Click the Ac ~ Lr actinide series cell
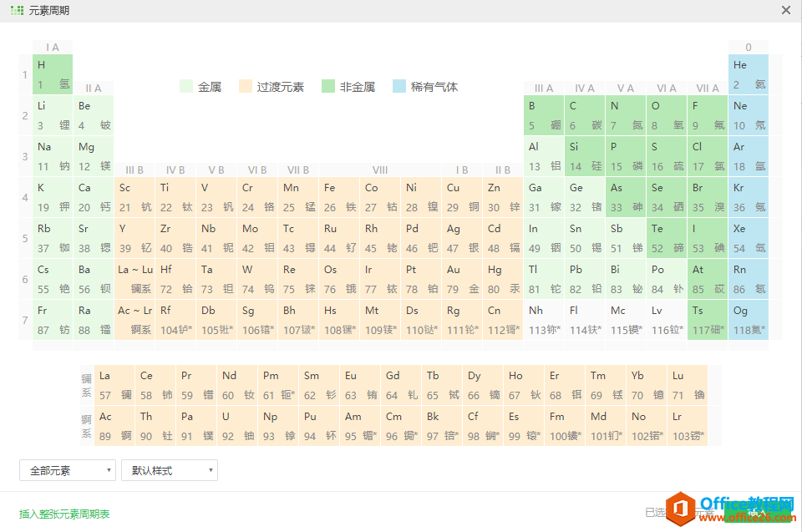The image size is (802, 532). [135, 320]
